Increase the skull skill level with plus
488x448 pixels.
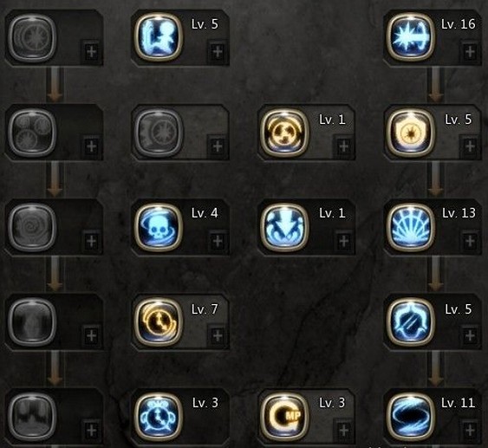pos(218,241)
